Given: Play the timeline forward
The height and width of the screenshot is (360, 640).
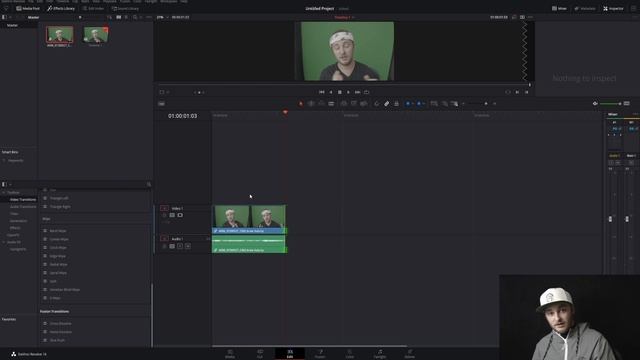Looking at the screenshot, I should [348, 92].
